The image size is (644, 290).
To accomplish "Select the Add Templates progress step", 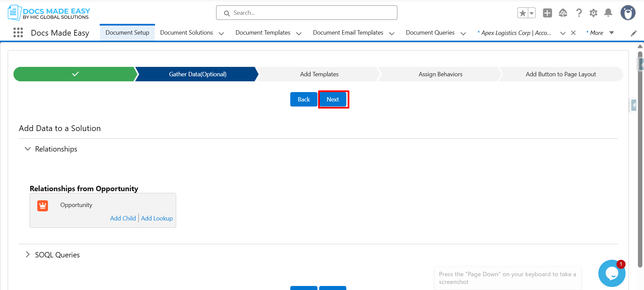I will (319, 74).
